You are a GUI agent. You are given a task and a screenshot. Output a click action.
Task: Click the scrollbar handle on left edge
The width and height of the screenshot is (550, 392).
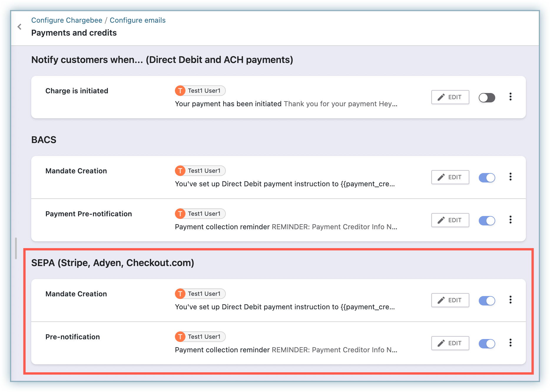click(16, 248)
